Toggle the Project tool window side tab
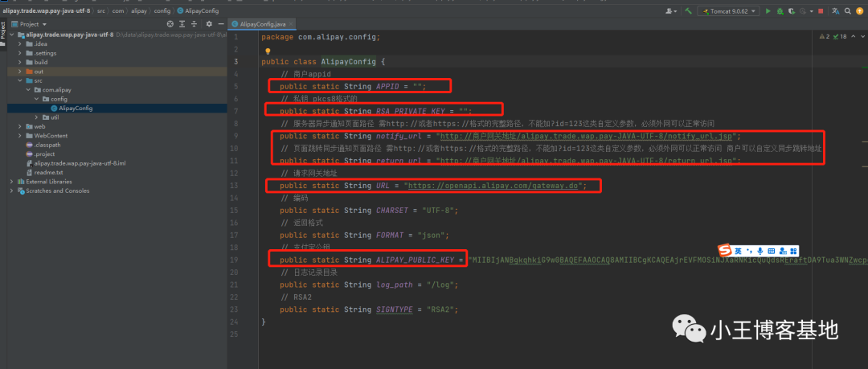Screen dimensions: 868x369 [2, 35]
